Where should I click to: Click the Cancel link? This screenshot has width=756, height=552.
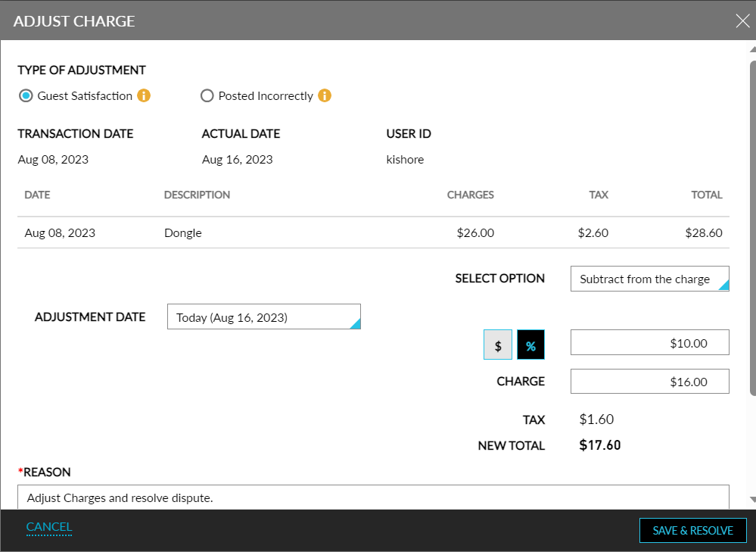pyautogui.click(x=48, y=527)
